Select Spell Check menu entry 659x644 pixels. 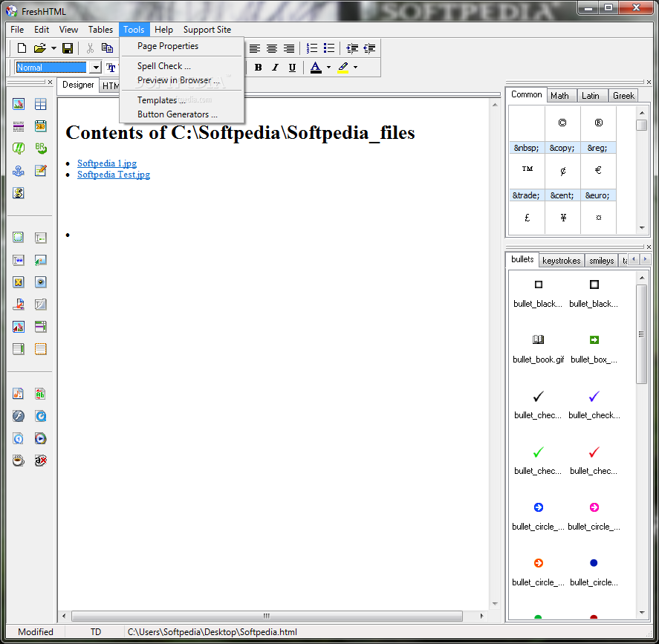[x=164, y=66]
